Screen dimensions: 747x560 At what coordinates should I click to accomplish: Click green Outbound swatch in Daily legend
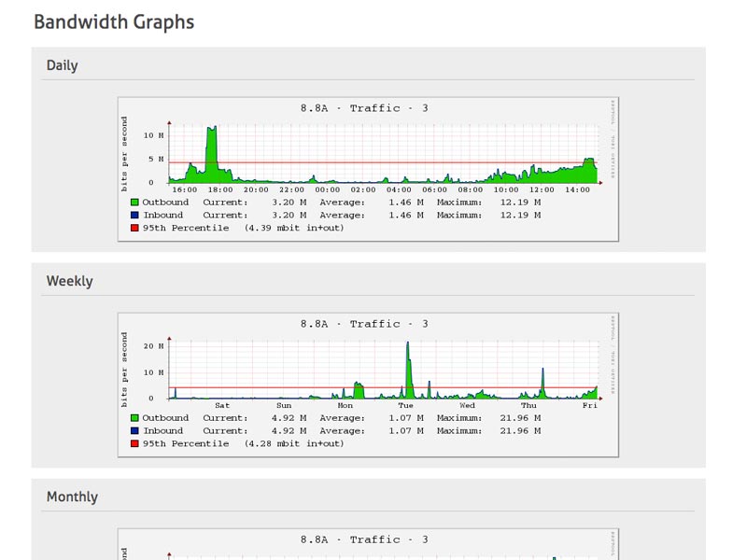(x=134, y=203)
